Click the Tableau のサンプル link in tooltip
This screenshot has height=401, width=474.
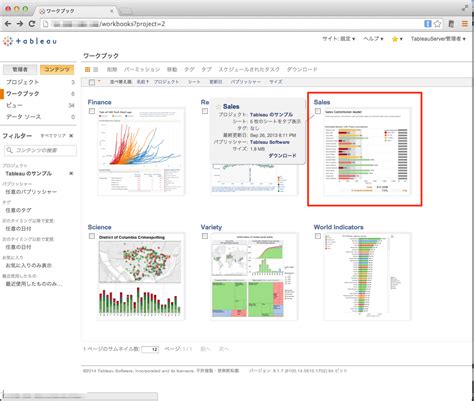click(271, 114)
